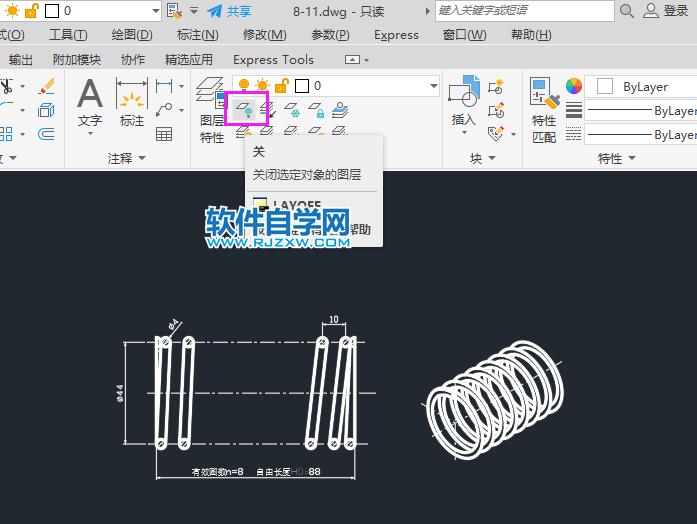Open the Express menu

(396, 35)
